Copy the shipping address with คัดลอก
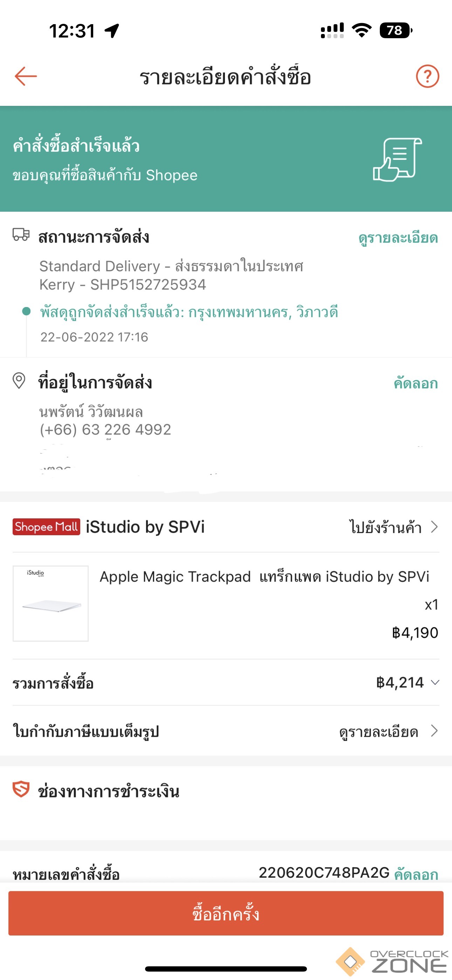 (x=416, y=383)
